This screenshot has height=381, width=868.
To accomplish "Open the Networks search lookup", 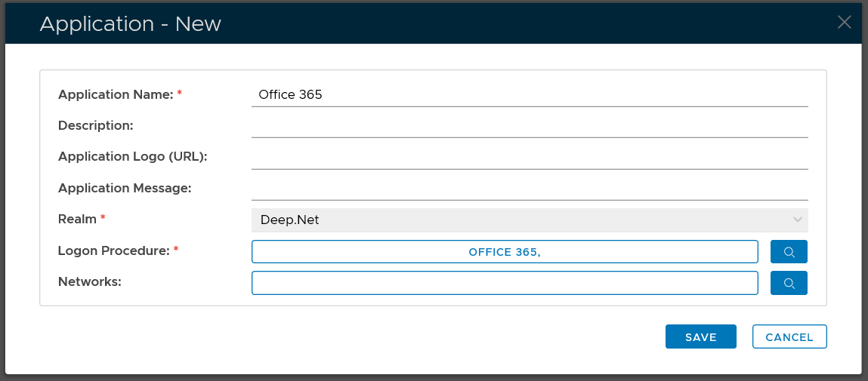I will click(x=789, y=283).
